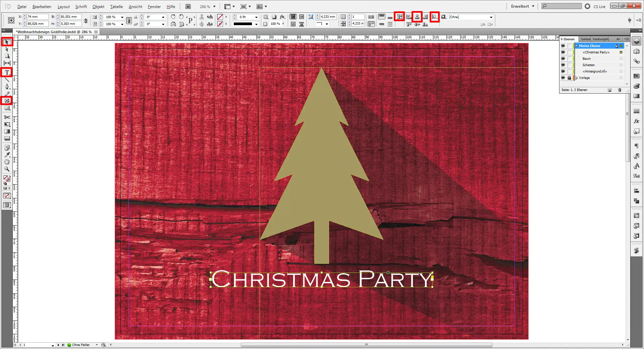Click the green swatch beside Meine Ebene
644x349 pixels.
pos(621,46)
